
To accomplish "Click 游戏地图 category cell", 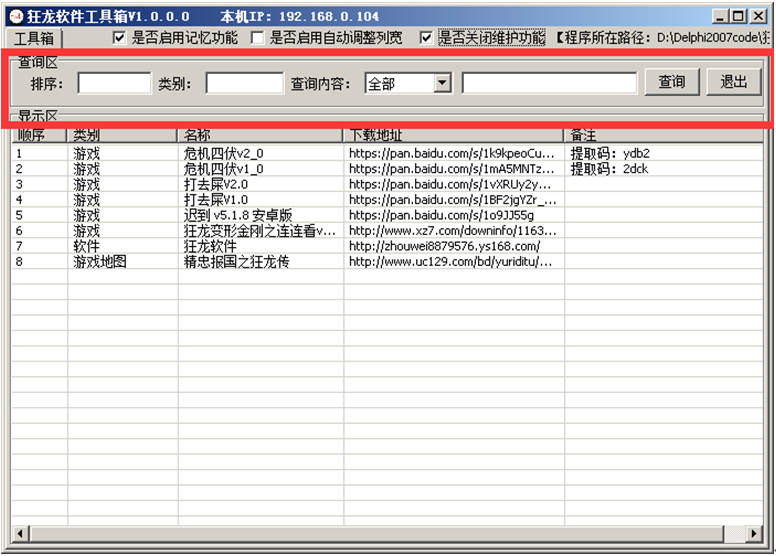I will 122,261.
